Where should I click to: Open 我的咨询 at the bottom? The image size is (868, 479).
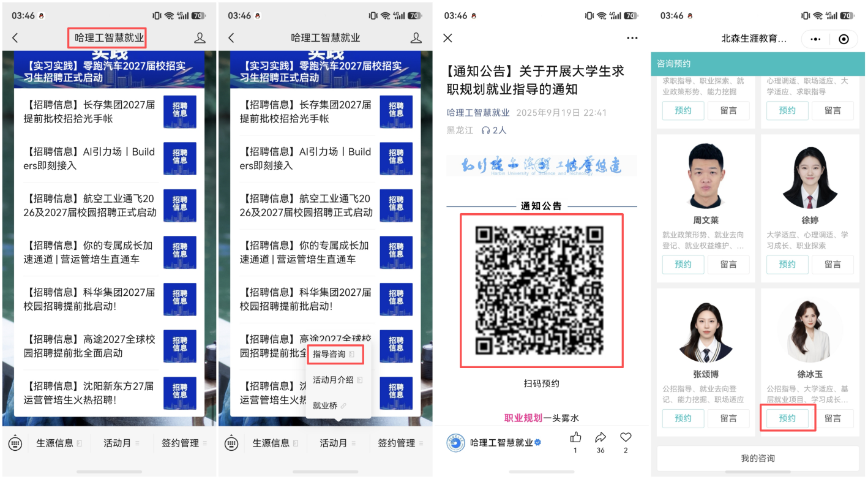[x=758, y=458]
